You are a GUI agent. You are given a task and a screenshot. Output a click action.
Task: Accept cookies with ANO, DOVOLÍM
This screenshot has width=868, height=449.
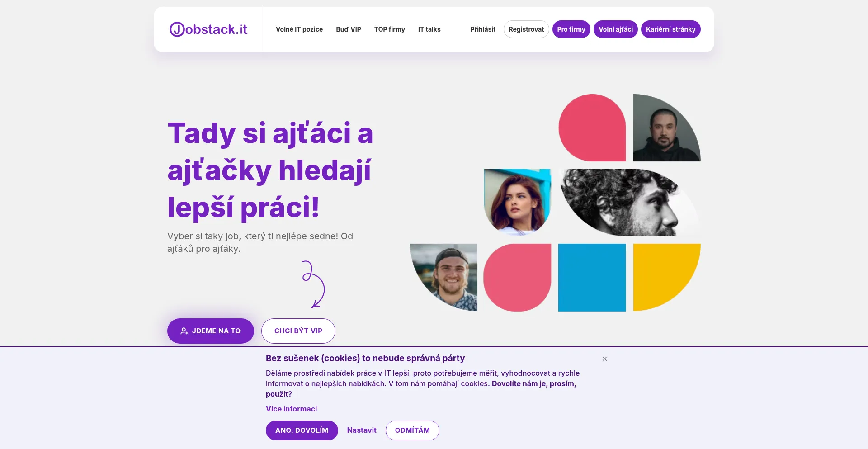tap(302, 430)
